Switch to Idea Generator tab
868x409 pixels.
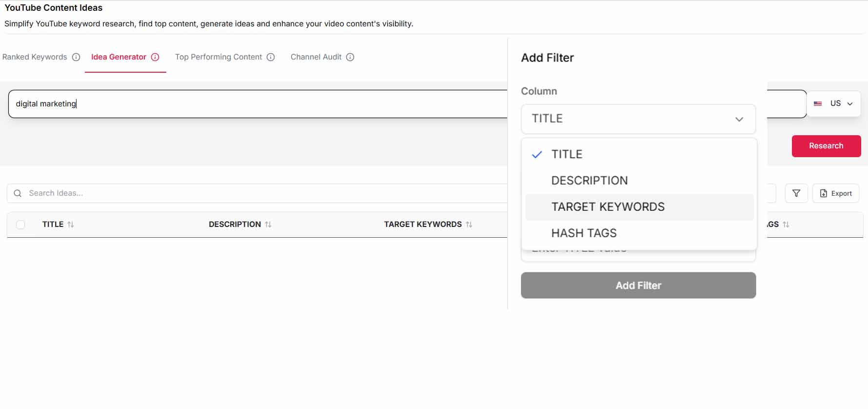coord(118,57)
